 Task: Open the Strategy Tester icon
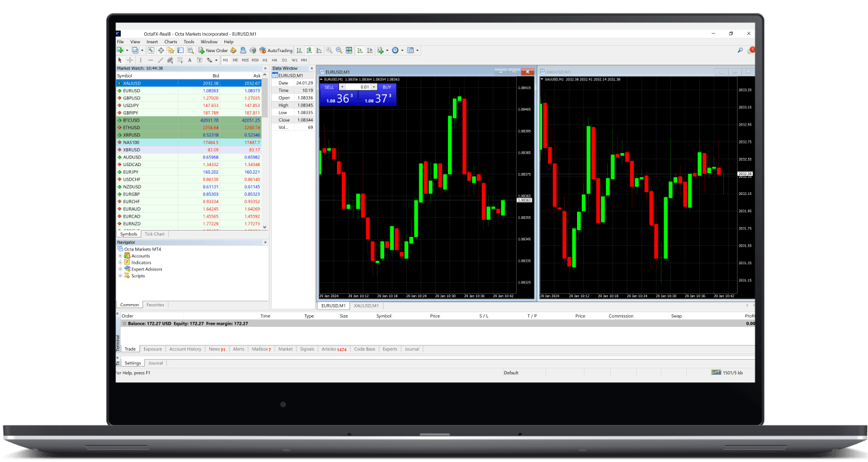pos(191,50)
